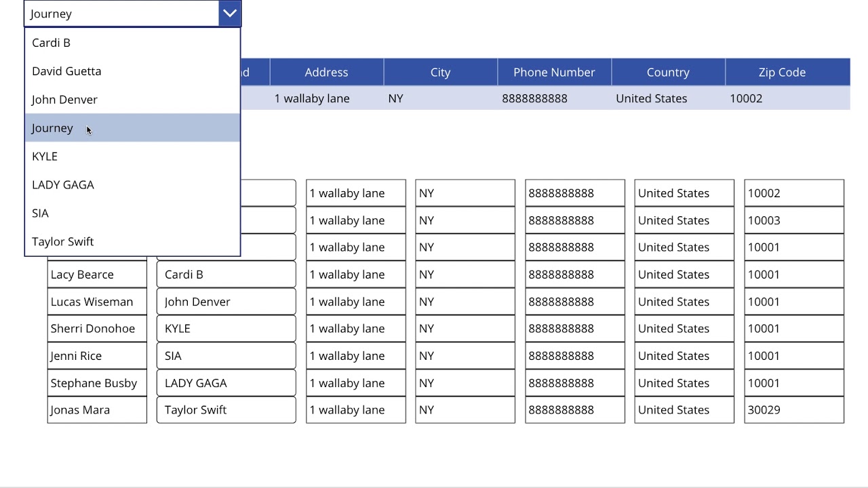868x488 pixels.
Task: Click address field in Jenni Rice row
Action: click(356, 356)
